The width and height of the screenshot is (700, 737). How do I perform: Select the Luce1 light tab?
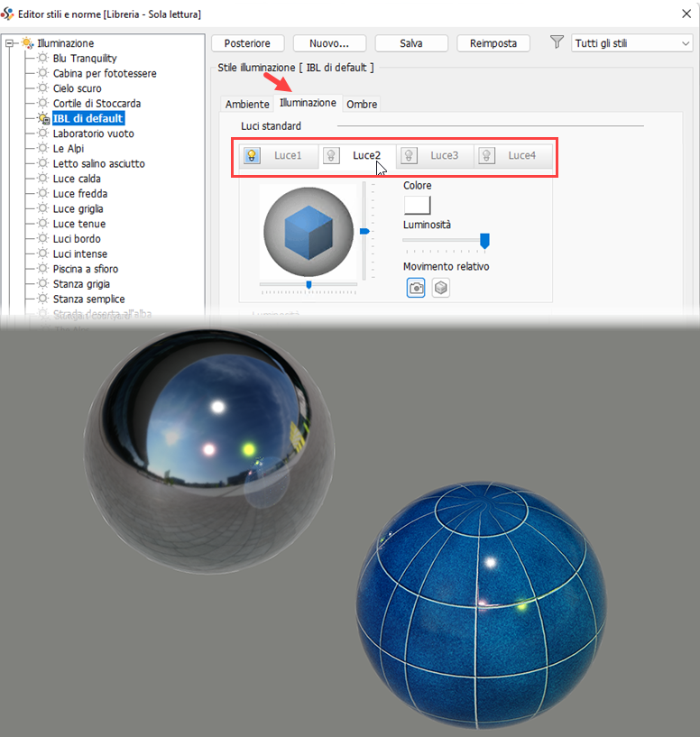pyautogui.click(x=288, y=155)
